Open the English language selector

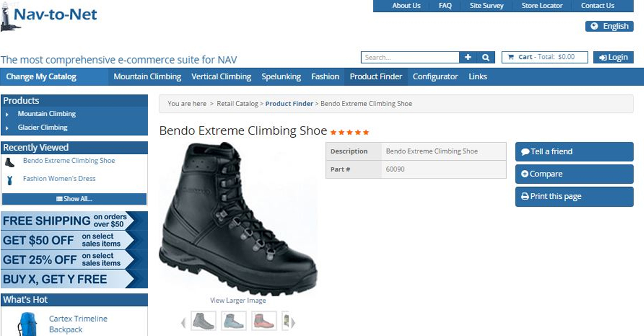pos(609,26)
